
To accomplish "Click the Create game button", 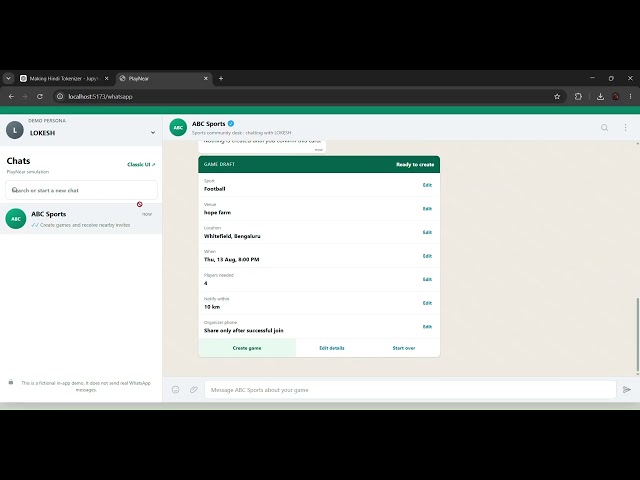I will click(247, 348).
